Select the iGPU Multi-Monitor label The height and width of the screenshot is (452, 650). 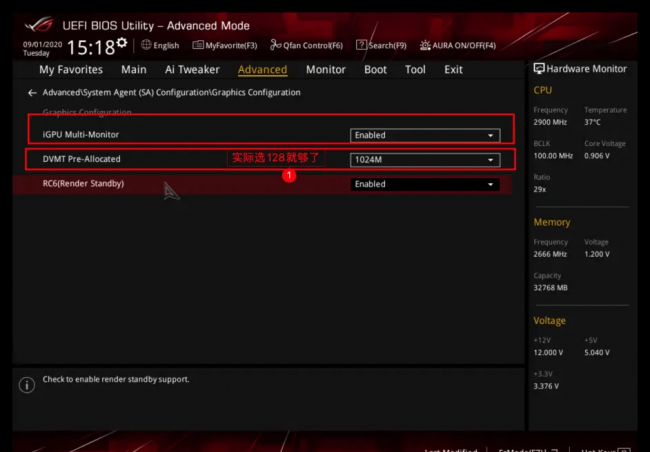pos(80,135)
